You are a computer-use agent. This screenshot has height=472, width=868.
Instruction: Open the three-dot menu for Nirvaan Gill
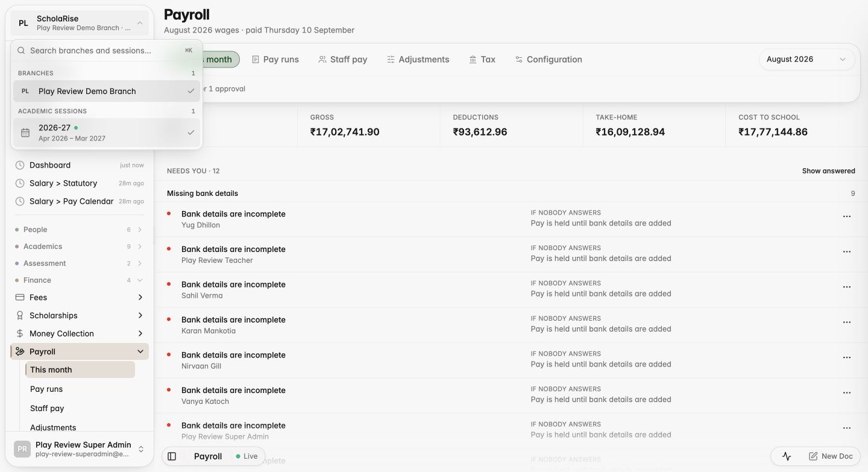click(x=847, y=357)
